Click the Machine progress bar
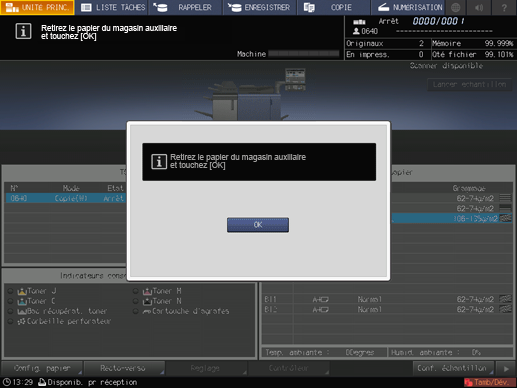517x388 pixels. [x=303, y=54]
